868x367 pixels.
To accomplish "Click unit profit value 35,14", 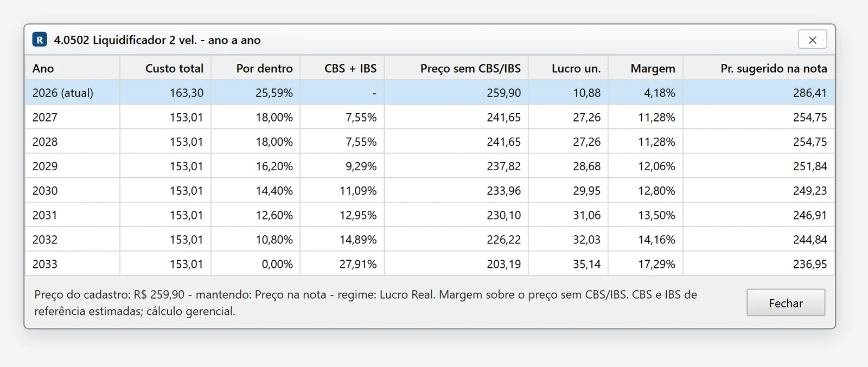I will (x=587, y=263).
